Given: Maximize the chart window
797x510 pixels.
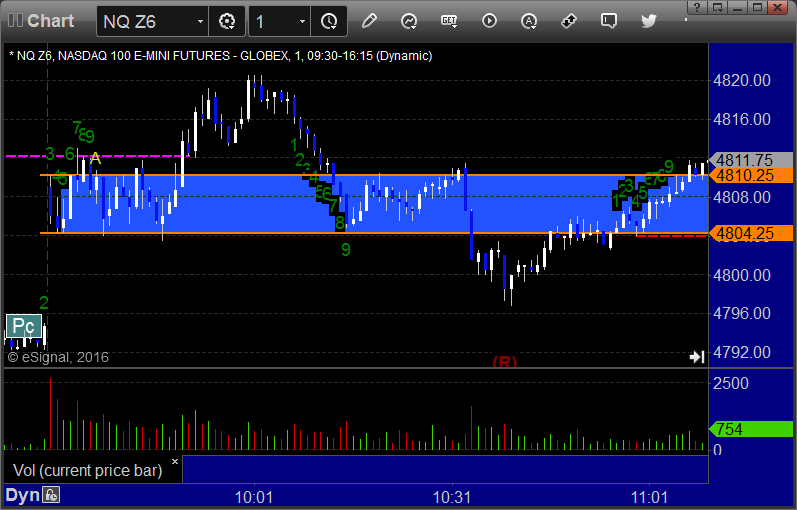Looking at the screenshot, I should (x=757, y=7).
